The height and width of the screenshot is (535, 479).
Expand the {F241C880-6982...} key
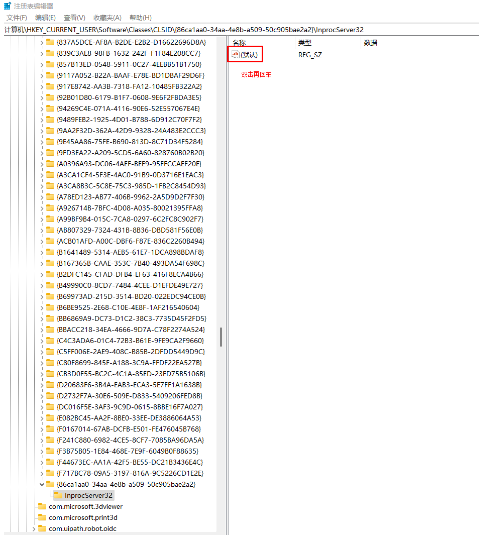(x=42, y=440)
